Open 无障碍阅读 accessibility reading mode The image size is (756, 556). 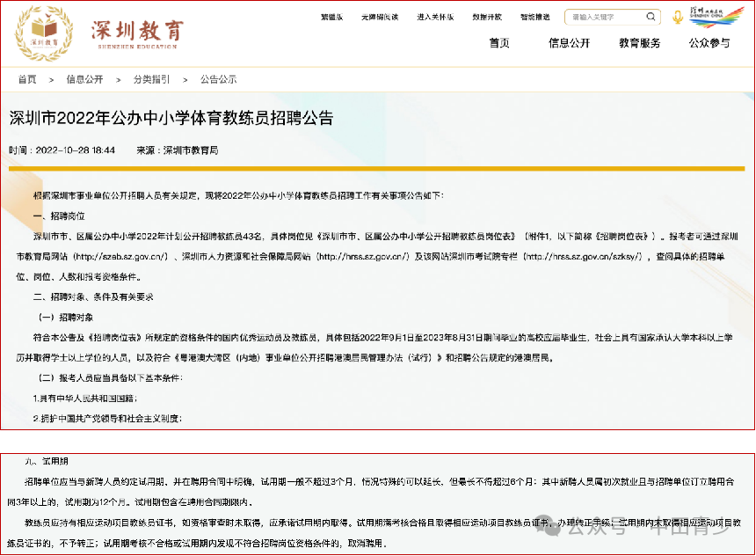tap(380, 17)
